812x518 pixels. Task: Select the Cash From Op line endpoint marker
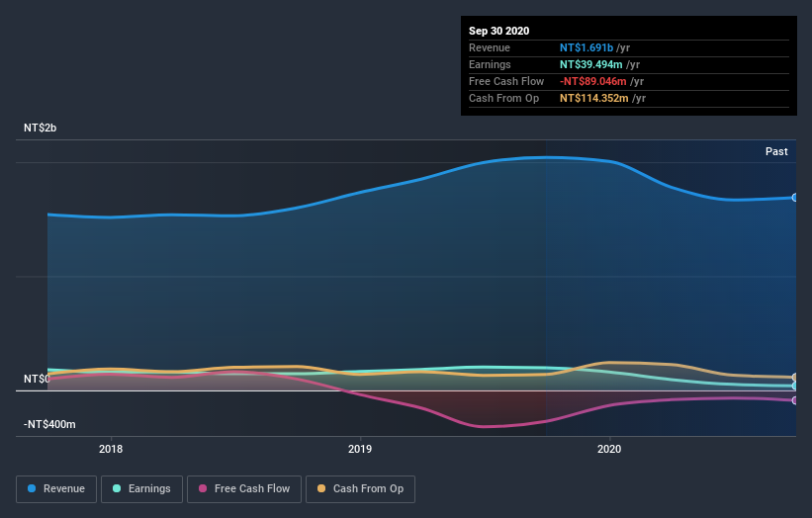pos(795,378)
